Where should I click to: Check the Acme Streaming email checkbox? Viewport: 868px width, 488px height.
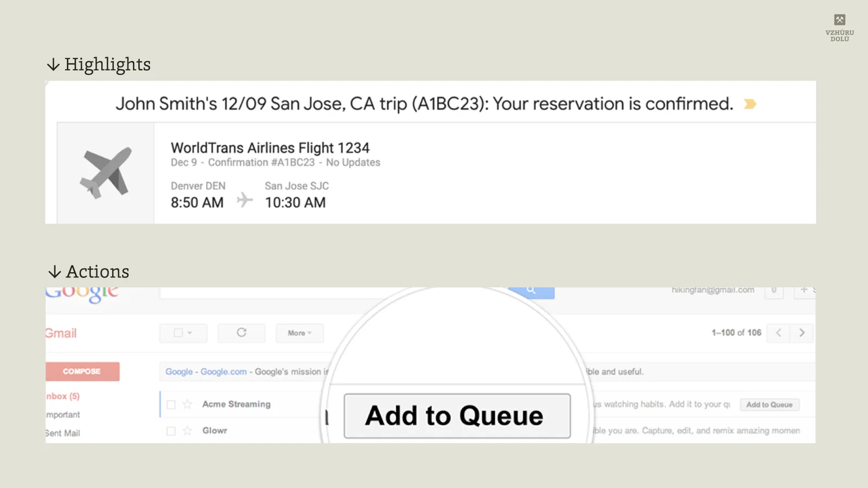coord(171,404)
